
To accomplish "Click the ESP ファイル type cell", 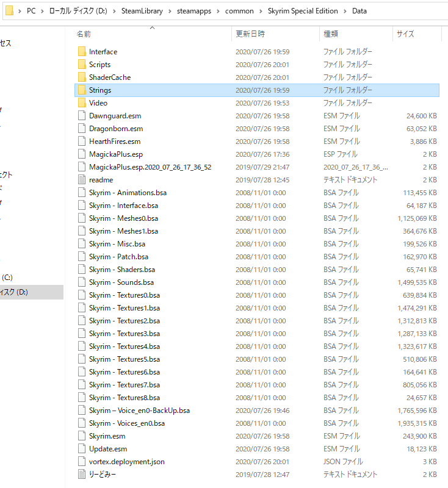I will click(x=341, y=154).
